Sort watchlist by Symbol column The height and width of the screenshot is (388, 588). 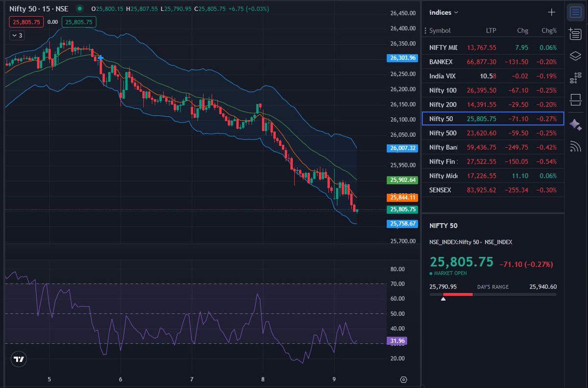tap(440, 30)
